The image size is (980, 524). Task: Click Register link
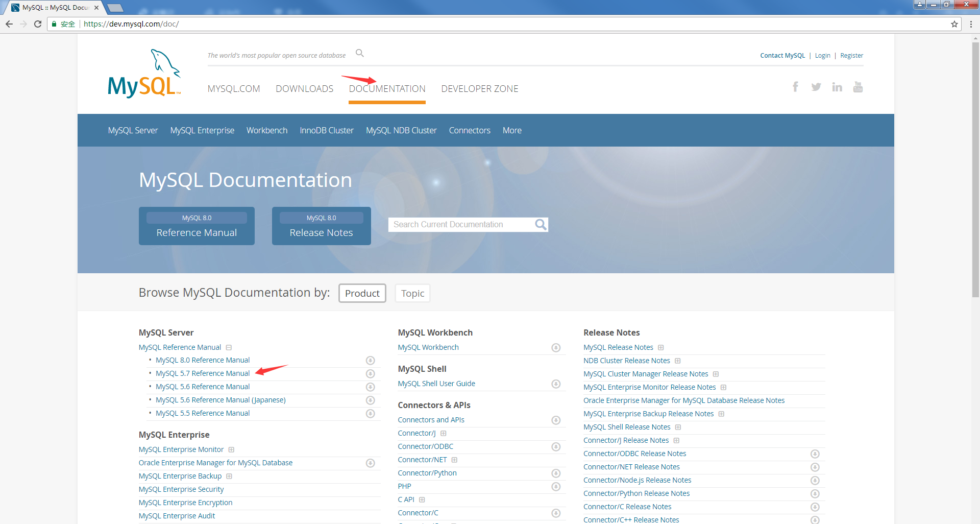851,56
